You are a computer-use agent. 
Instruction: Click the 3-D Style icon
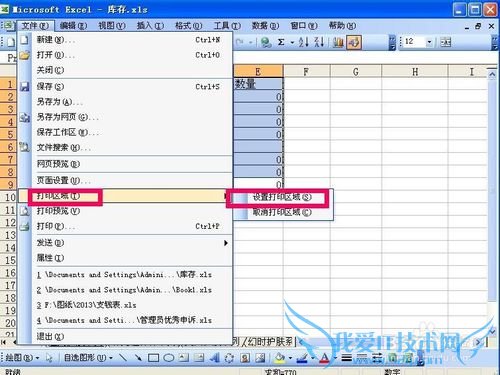(409, 358)
